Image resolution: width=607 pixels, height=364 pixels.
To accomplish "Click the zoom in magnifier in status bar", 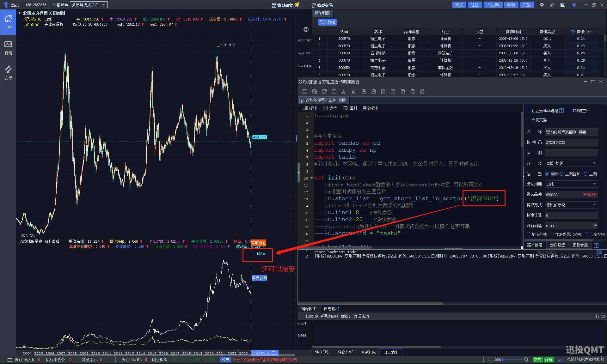I will [526, 360].
